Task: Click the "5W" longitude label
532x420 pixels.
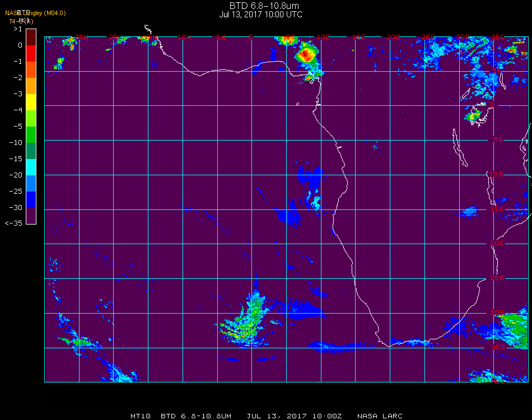Action: tap(221, 37)
